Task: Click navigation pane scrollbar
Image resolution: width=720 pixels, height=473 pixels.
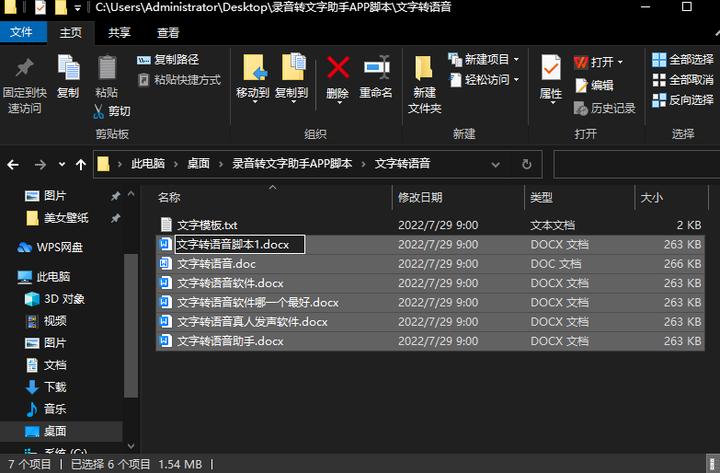Action: point(131,325)
